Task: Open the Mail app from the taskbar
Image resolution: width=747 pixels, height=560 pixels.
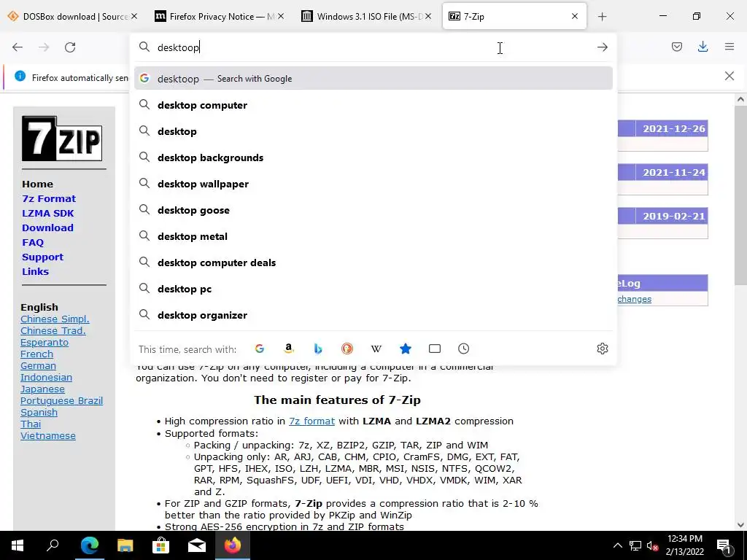Action: 196,545
